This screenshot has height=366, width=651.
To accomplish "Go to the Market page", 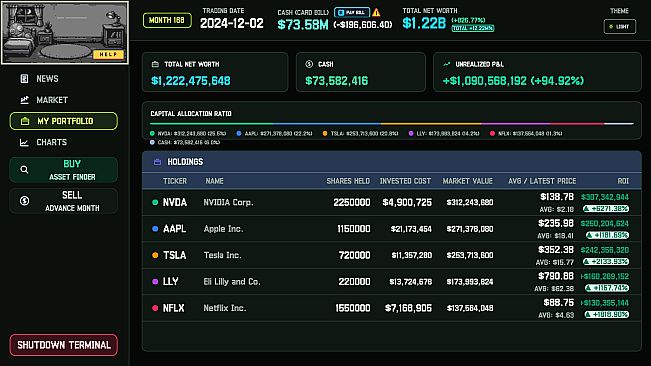I will coord(63,100).
